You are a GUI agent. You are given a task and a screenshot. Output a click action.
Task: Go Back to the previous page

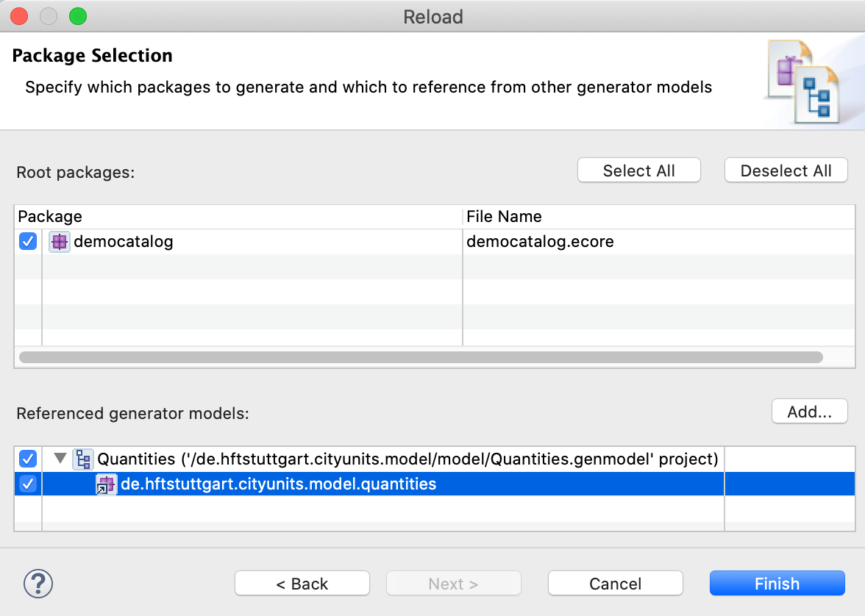click(x=302, y=584)
